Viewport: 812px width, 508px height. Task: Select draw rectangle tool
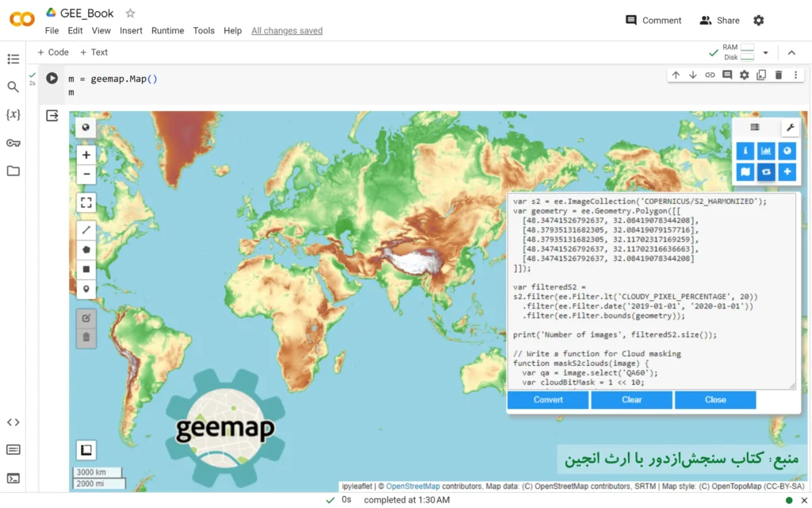pyautogui.click(x=86, y=270)
